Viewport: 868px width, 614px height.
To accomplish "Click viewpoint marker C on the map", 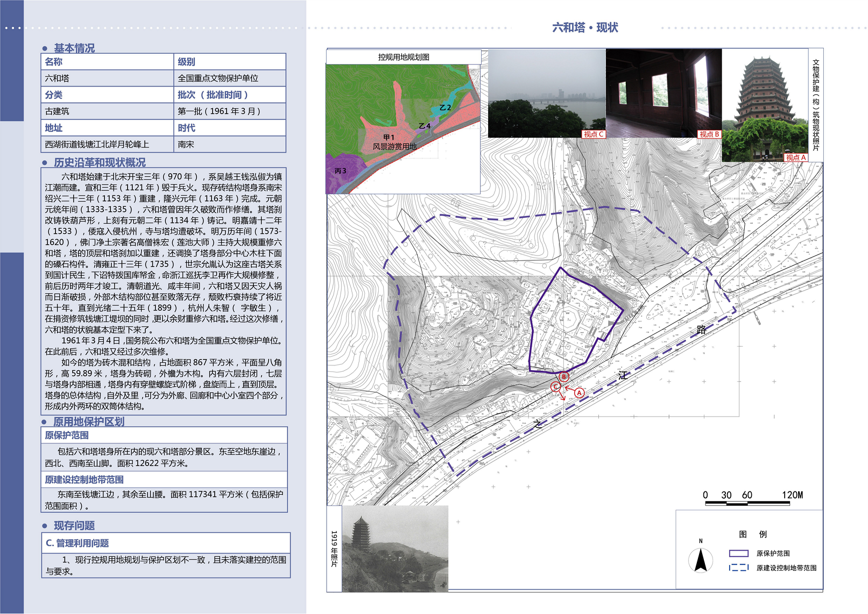I will [555, 386].
